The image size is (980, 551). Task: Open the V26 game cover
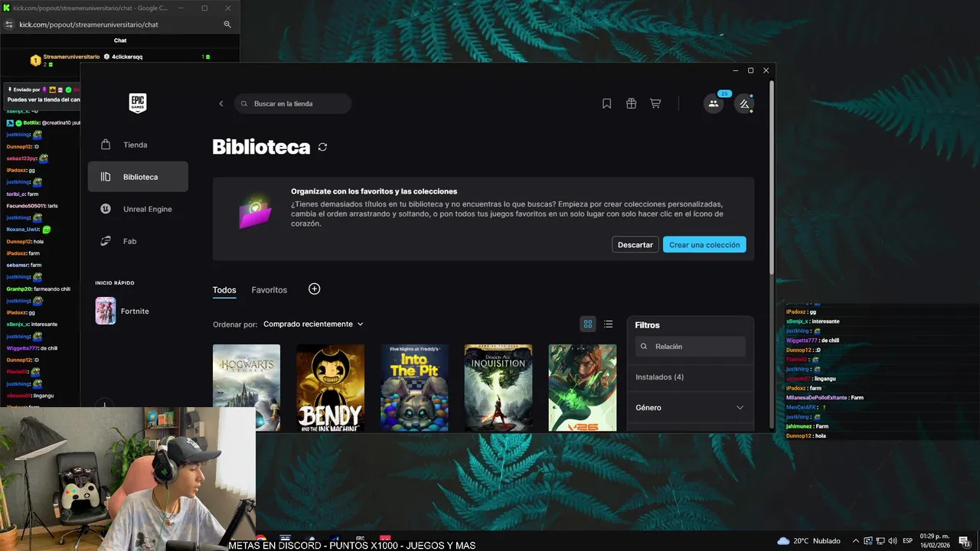[583, 388]
